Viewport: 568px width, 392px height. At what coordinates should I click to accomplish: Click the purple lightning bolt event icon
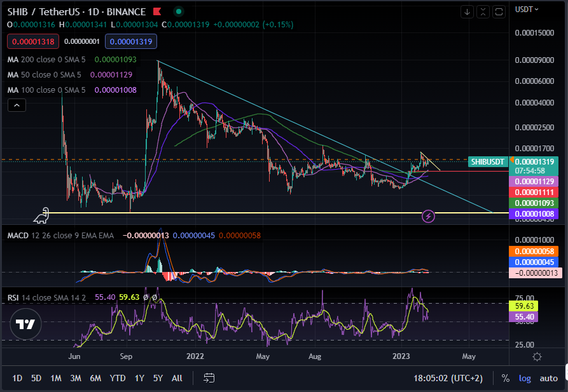[428, 217]
